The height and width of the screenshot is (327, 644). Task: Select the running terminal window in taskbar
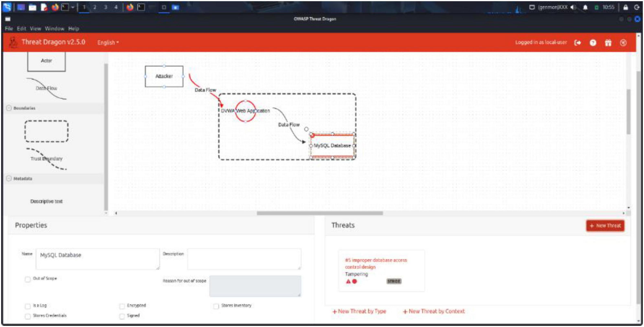click(141, 7)
